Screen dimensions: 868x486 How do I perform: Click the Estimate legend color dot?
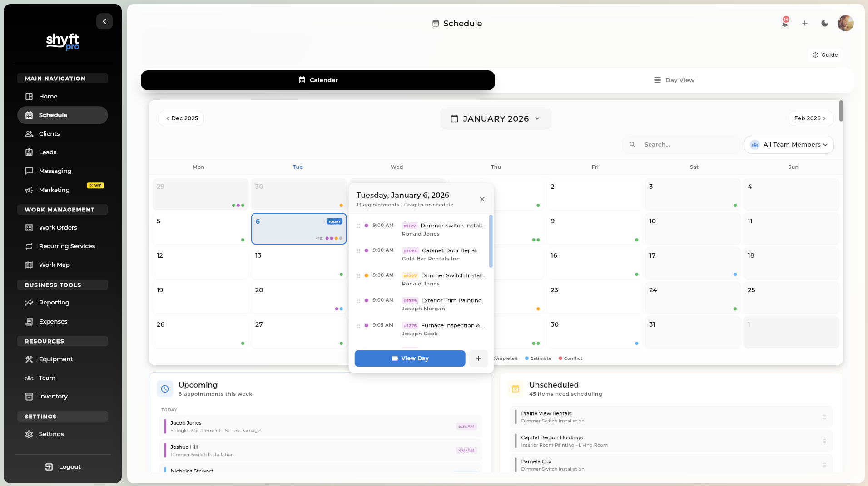(x=527, y=358)
